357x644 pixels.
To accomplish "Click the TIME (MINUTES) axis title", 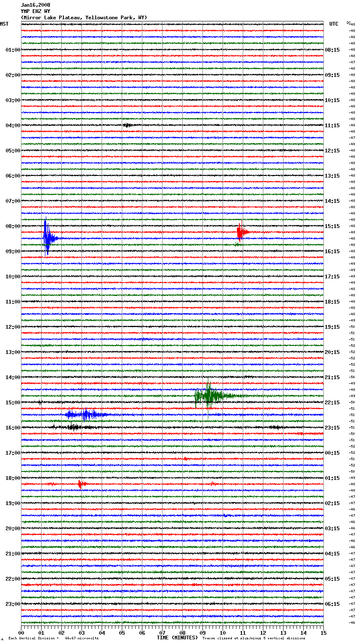I will click(177, 638).
